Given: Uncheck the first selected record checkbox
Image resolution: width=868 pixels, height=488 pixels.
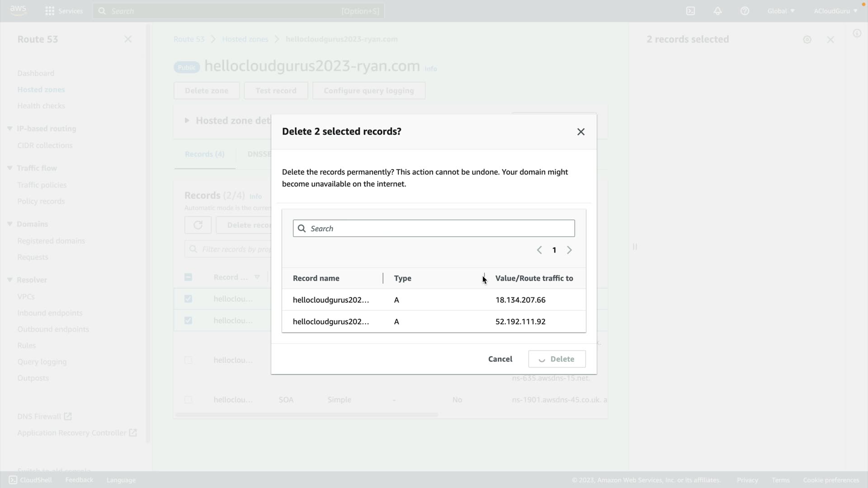Looking at the screenshot, I should (189, 299).
